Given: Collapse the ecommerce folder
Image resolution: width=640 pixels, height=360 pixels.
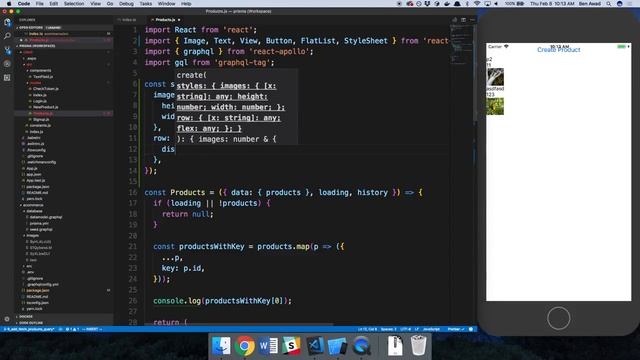Looking at the screenshot, I should [x=32, y=205].
